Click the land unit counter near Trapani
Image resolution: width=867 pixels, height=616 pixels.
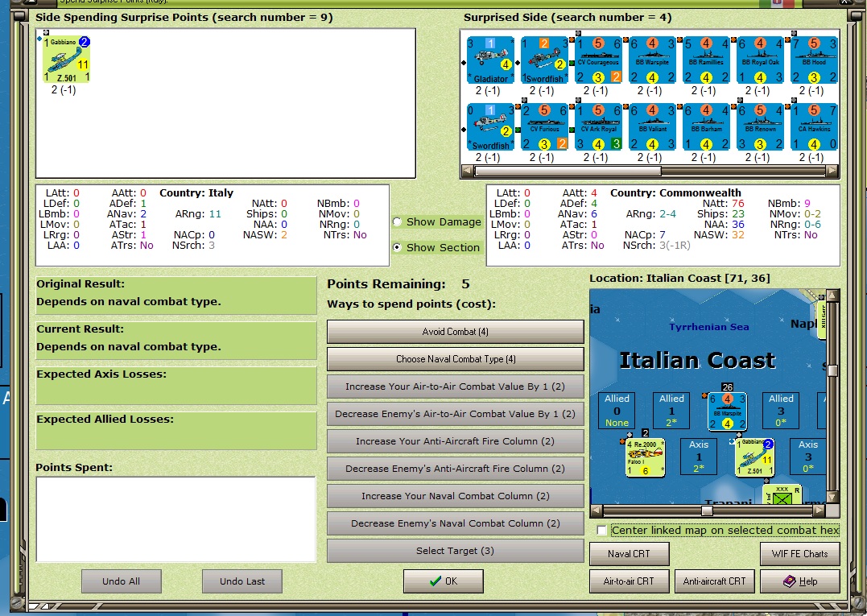[782, 494]
